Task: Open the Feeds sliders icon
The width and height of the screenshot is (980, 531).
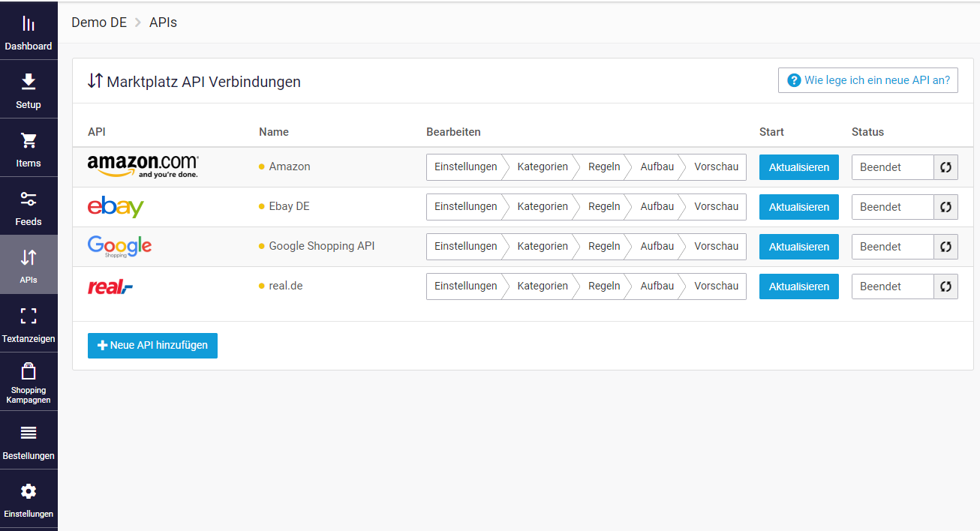Action: 29,199
